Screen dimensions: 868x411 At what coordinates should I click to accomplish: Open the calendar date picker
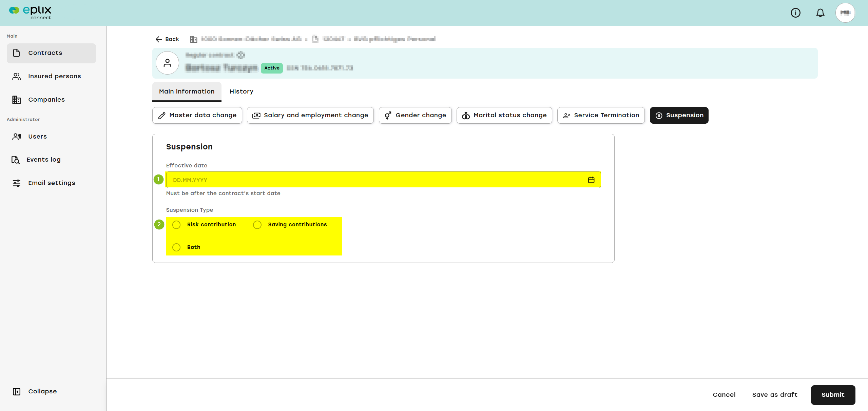point(591,180)
